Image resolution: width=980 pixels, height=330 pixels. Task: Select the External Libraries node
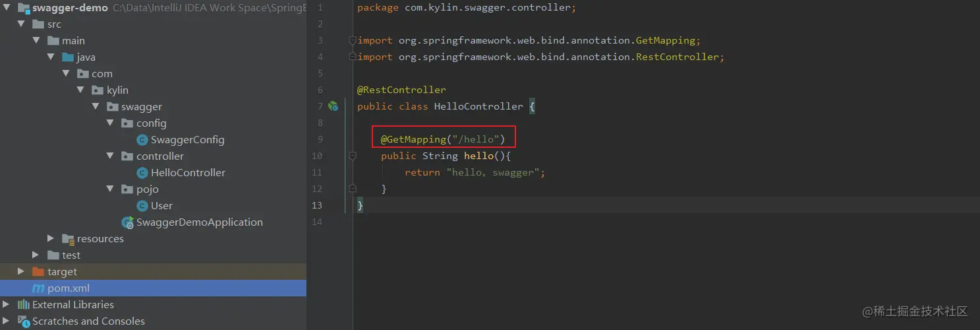(73, 305)
